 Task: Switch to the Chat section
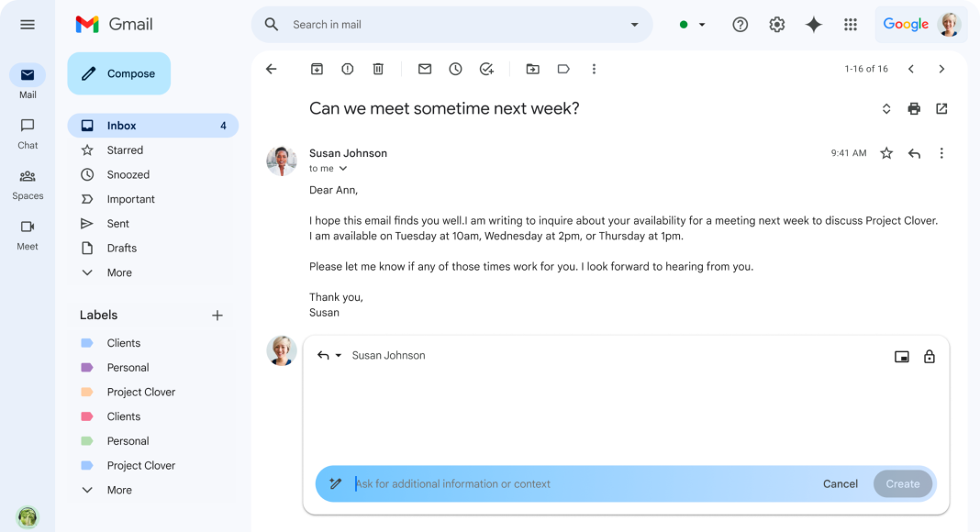tap(28, 134)
